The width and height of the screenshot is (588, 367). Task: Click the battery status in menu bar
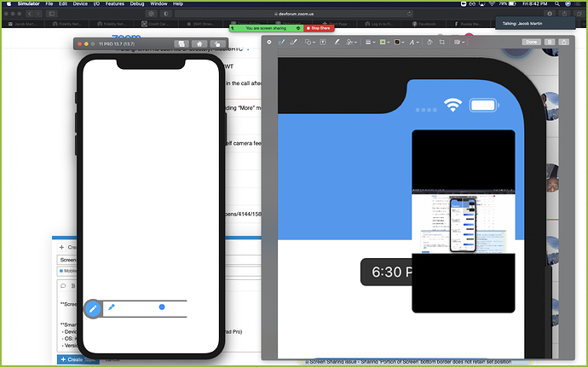tap(507, 3)
